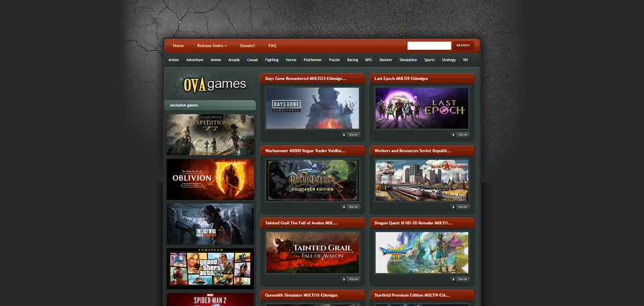
Task: Browse the RPG category
Action: (x=369, y=60)
